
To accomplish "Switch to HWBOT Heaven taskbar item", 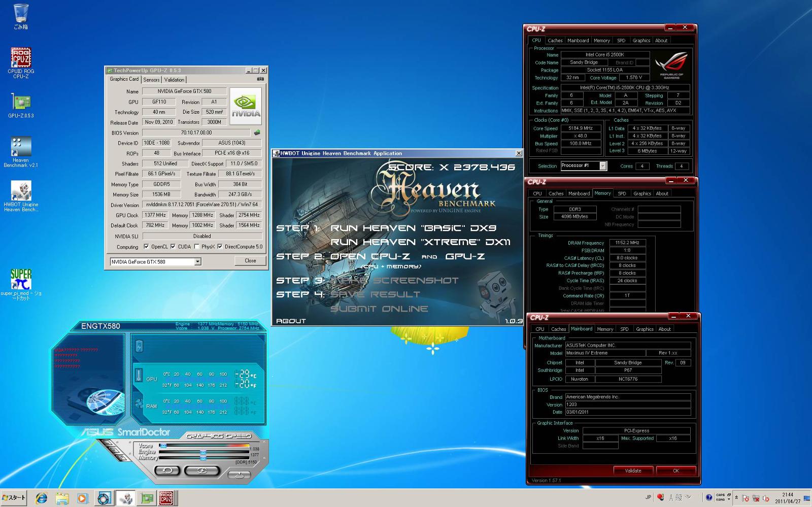I will click(125, 498).
